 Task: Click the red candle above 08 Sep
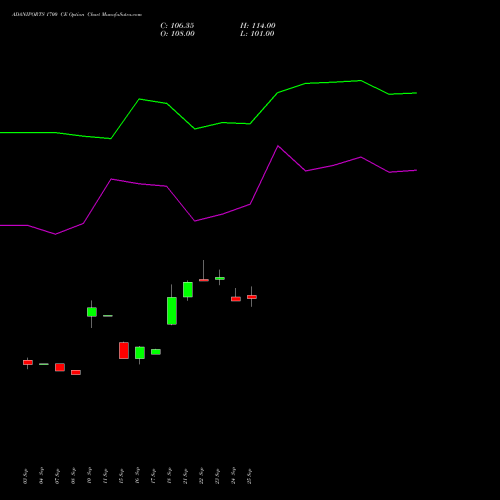click(76, 372)
